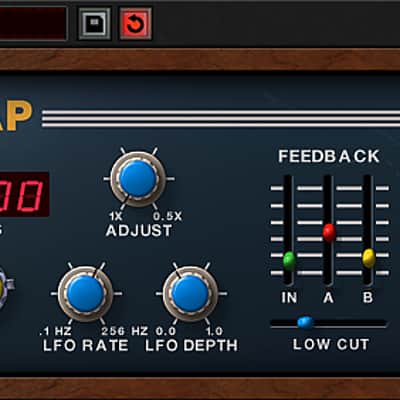Click the 256 HZ marking under LFO RATE

pyautogui.click(x=125, y=331)
